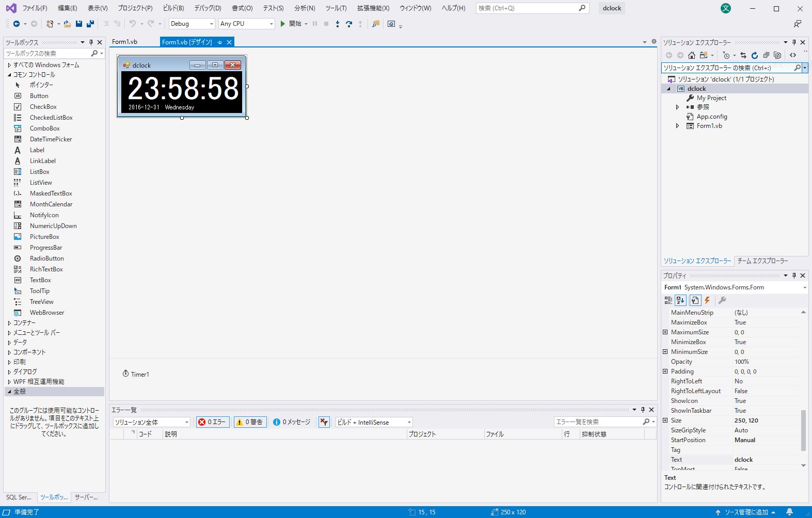Click the green start debugging arrow
This screenshot has width=812, height=518.
pyautogui.click(x=282, y=24)
